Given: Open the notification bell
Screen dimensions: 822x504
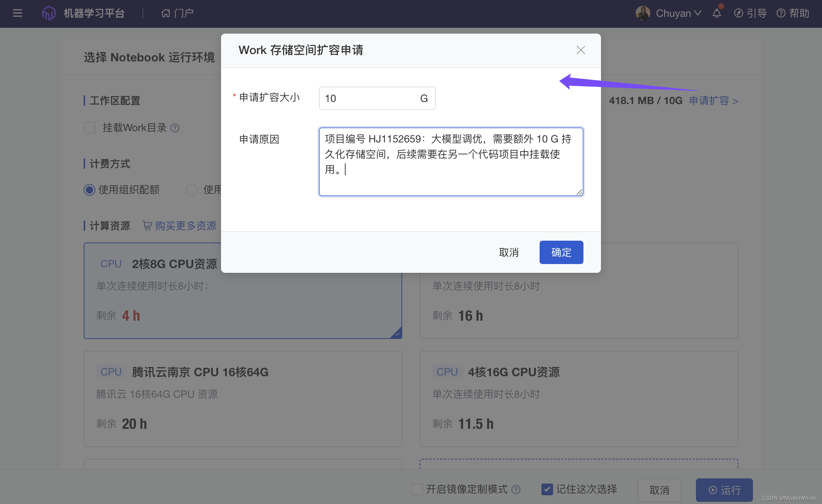Looking at the screenshot, I should [717, 13].
